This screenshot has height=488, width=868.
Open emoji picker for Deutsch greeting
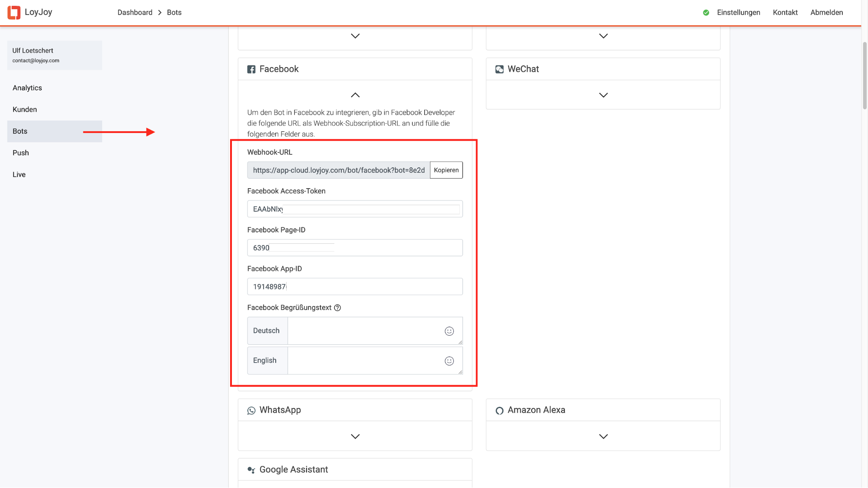(449, 331)
